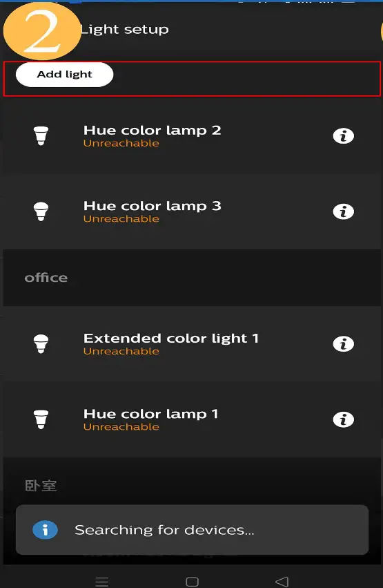383x588 pixels.
Task: Select the Hue color lamp 2 entry
Action: 192,135
